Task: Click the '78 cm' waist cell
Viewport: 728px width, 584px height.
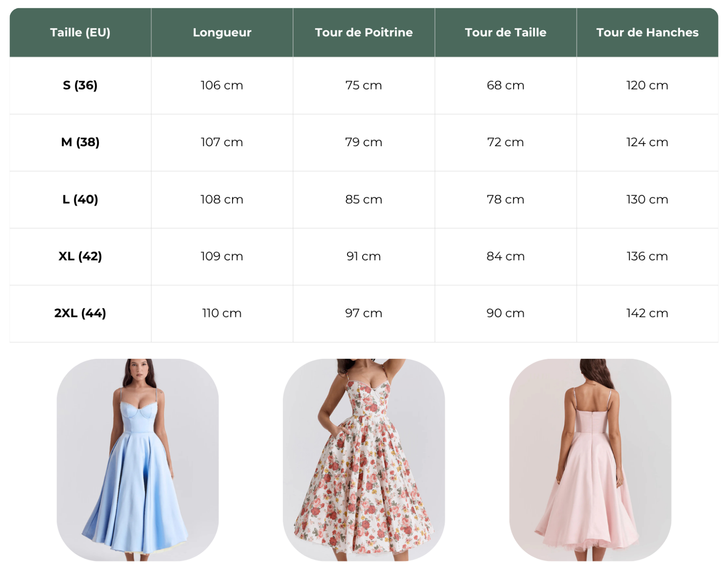Action: point(505,199)
